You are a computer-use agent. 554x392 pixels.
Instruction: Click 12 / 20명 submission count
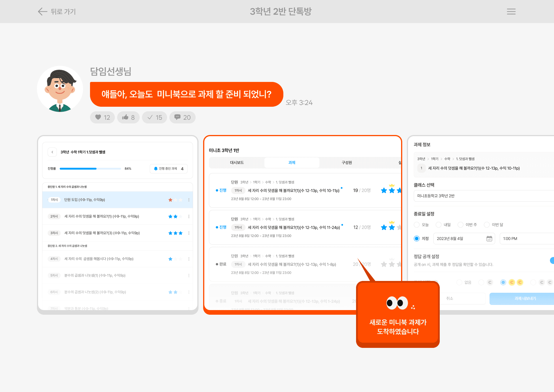pos(362,227)
